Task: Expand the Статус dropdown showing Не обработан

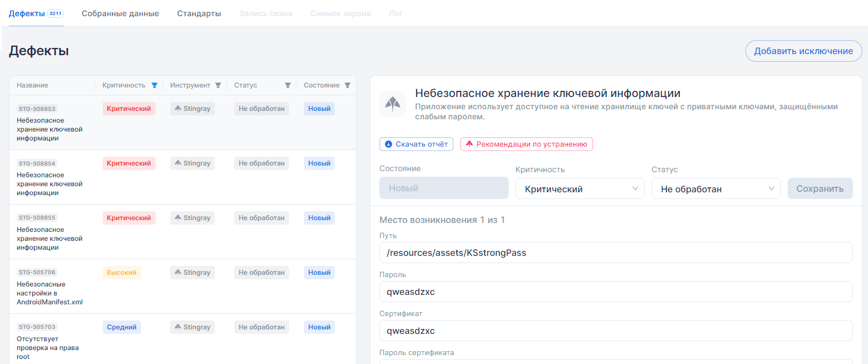Action: 716,189
